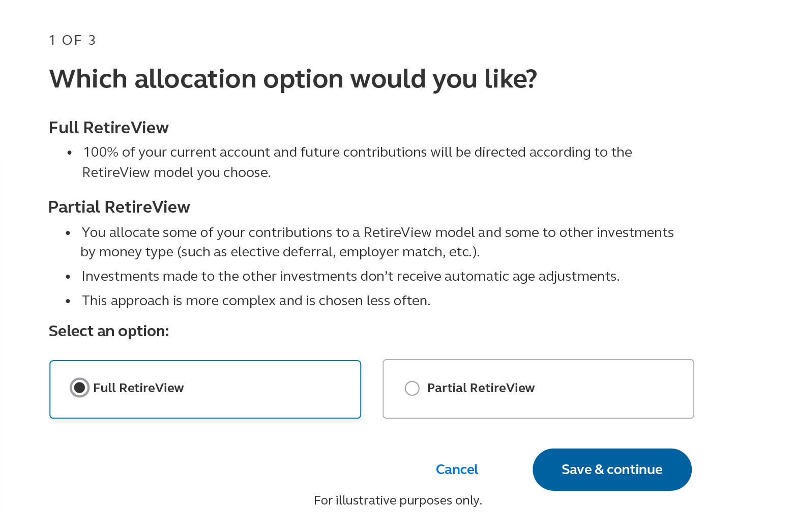
Task: Click the step indicator showing 1 OF 3
Action: [72, 40]
